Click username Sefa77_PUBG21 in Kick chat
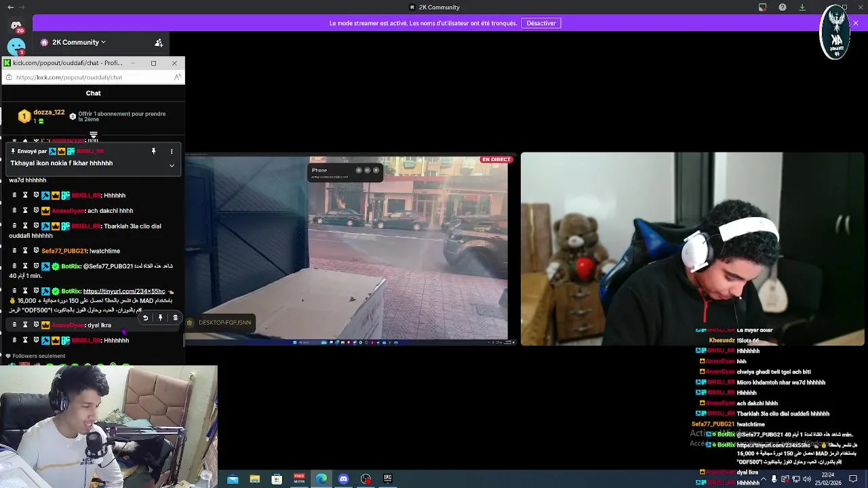The image size is (868, 488). [64, 251]
